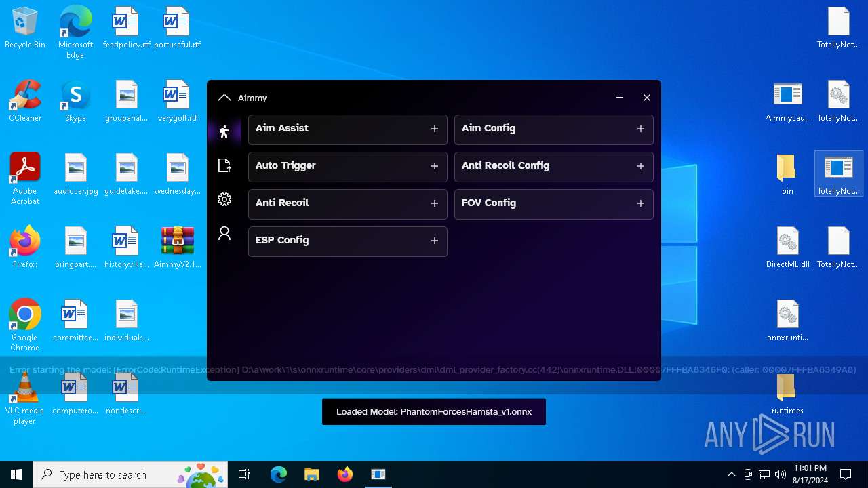The image size is (868, 488).
Task: Select the DirectML.dll file on desktop
Action: coord(787,248)
